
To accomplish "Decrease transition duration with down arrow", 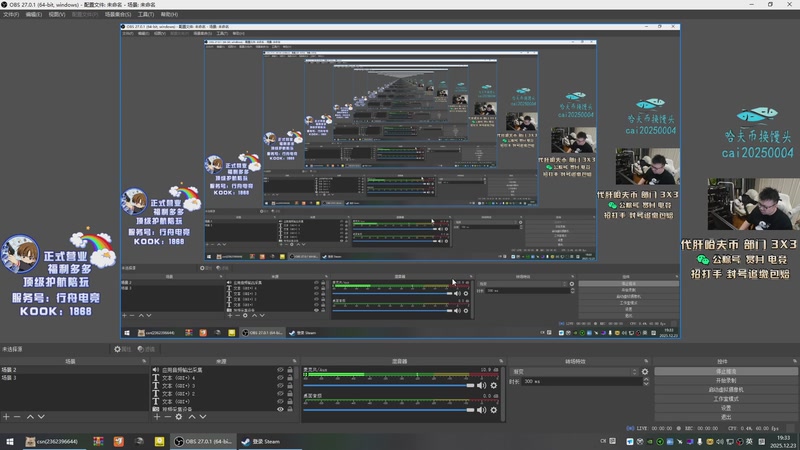I will [646, 384].
